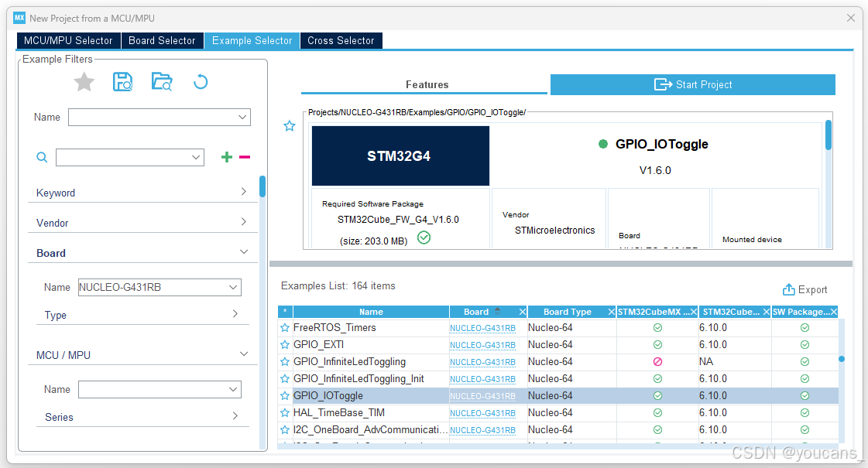Switch to the MCU/MPU Selector tab
The height and width of the screenshot is (468, 868).
tap(68, 40)
